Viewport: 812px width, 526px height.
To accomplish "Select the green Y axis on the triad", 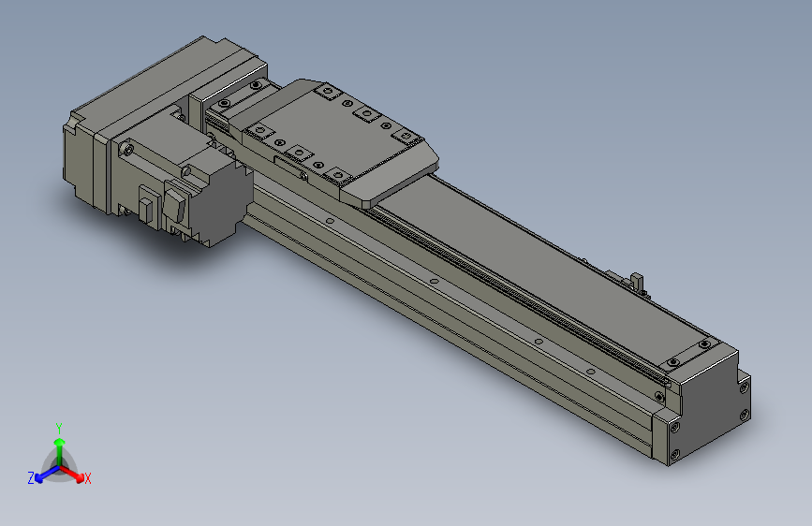I will (60, 451).
